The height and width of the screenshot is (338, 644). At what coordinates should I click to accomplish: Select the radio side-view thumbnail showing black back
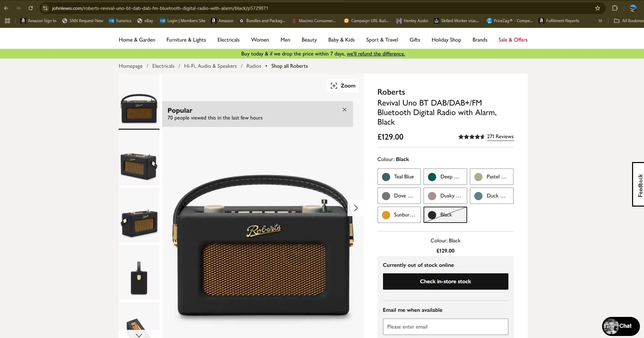tap(139, 272)
